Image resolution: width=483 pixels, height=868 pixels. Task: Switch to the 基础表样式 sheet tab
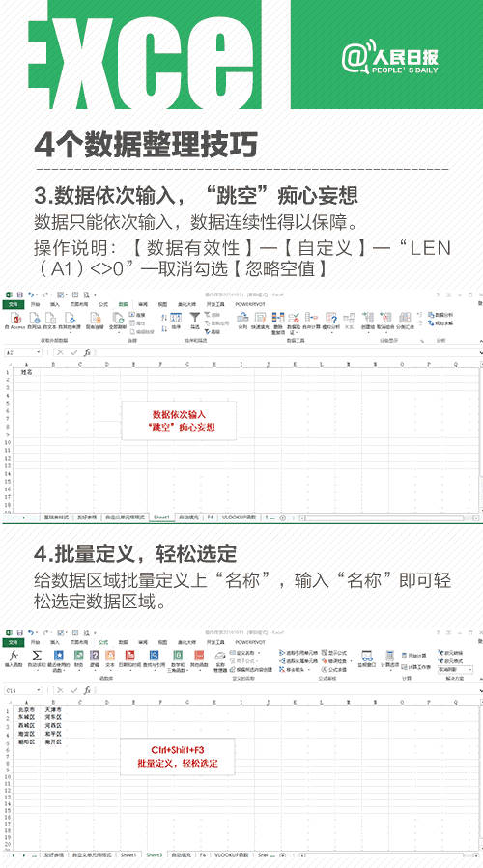pyautogui.click(x=56, y=518)
